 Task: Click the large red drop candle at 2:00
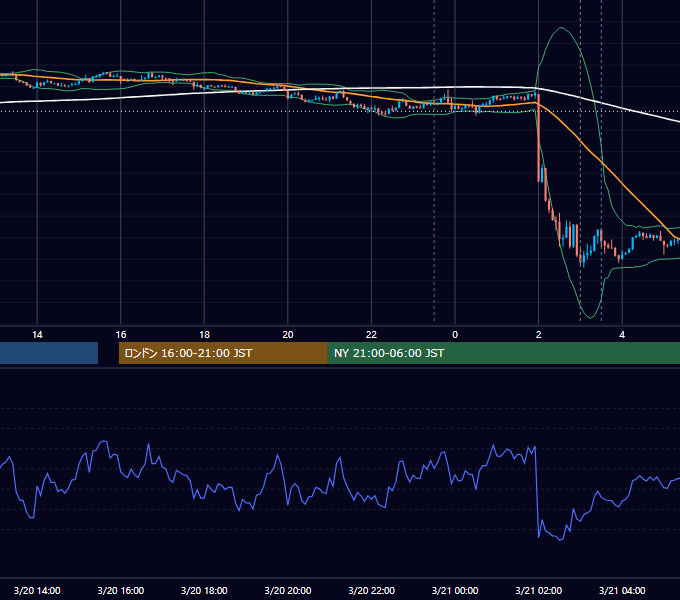click(539, 138)
